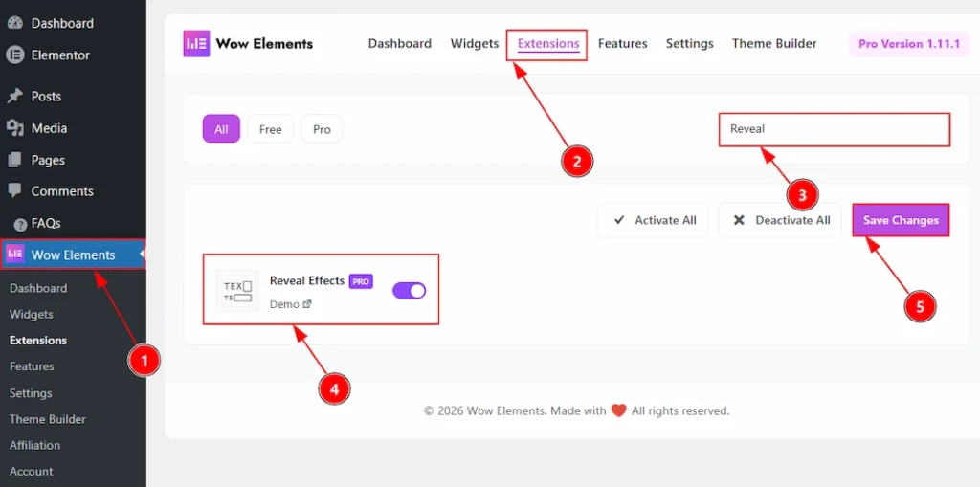Screen dimensions: 980x487
Task: Select the All filter button
Action: (x=221, y=129)
